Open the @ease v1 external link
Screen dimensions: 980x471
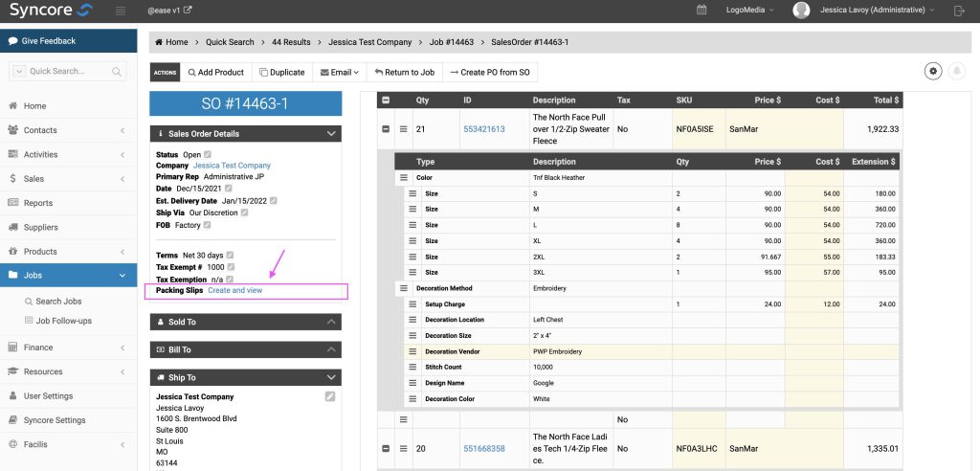(x=169, y=10)
